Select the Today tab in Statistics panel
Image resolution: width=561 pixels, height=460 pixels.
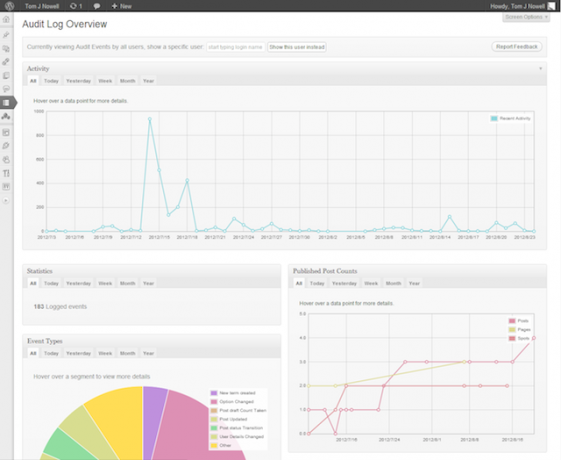pyautogui.click(x=51, y=283)
